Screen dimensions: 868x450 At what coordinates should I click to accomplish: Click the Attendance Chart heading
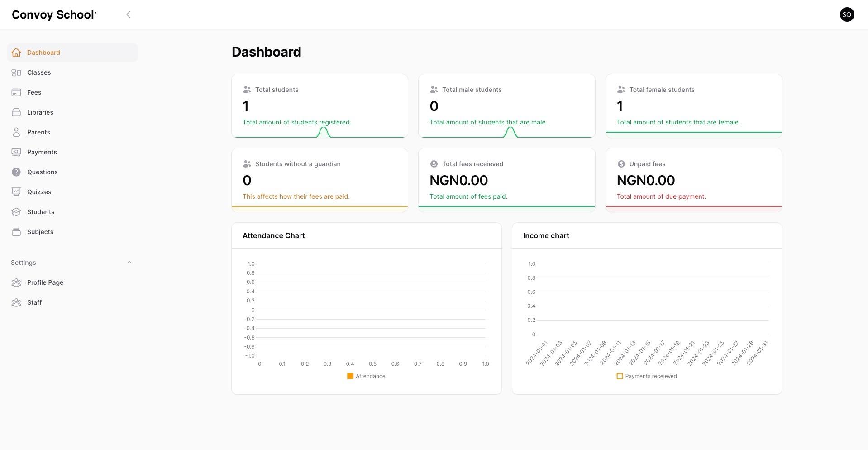pos(274,236)
